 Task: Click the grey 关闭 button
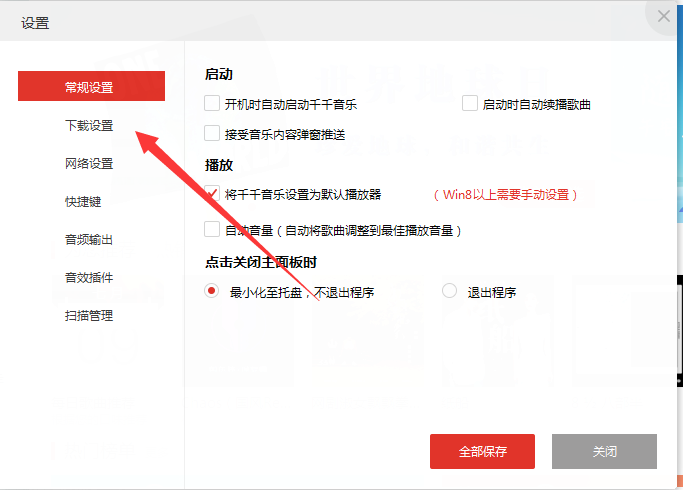point(604,451)
